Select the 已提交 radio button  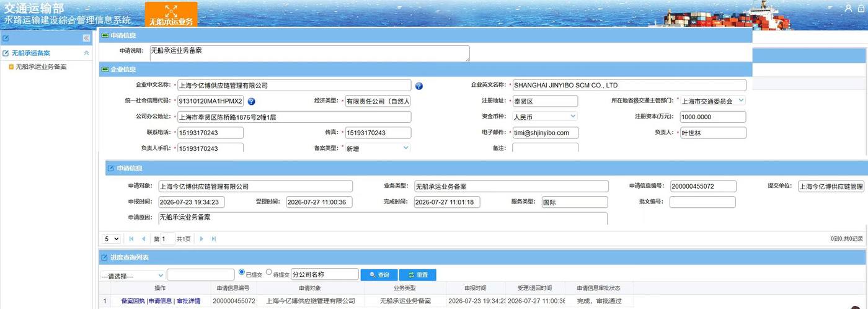click(x=242, y=272)
